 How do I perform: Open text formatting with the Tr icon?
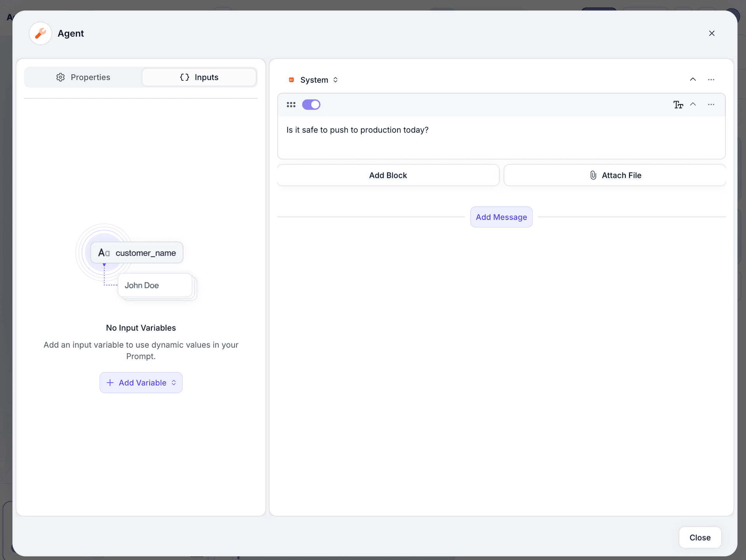coord(678,105)
